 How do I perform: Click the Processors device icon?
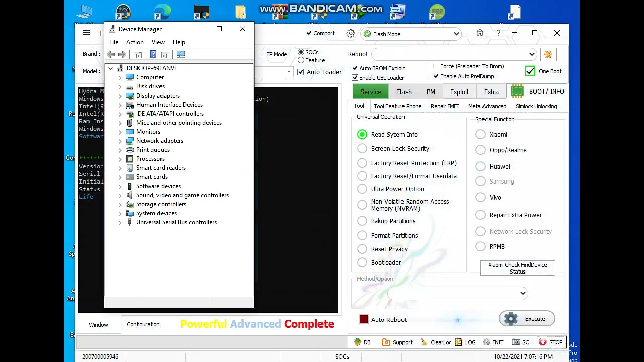click(x=130, y=159)
